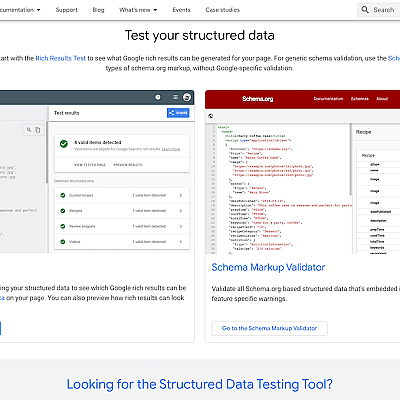Expand the Review snippets result row chevron
The width and height of the screenshot is (400, 400).
point(181,226)
